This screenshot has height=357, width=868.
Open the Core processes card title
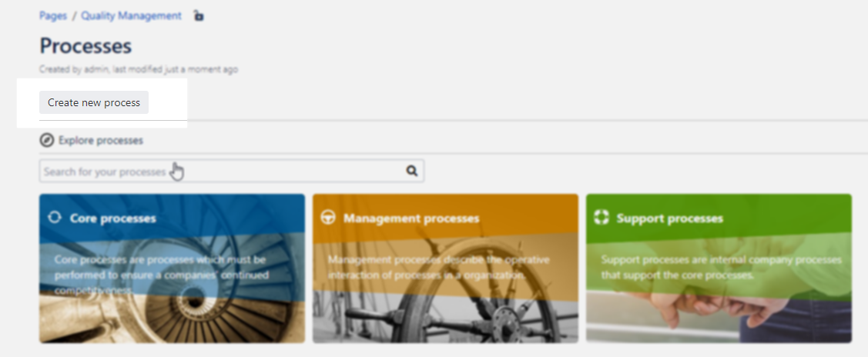point(113,219)
